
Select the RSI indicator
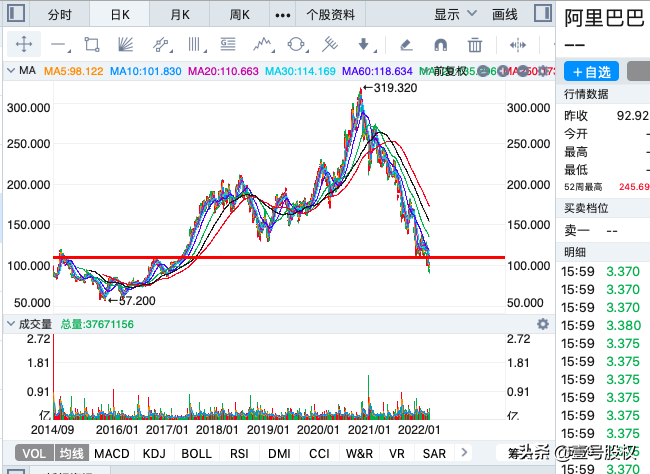click(239, 453)
